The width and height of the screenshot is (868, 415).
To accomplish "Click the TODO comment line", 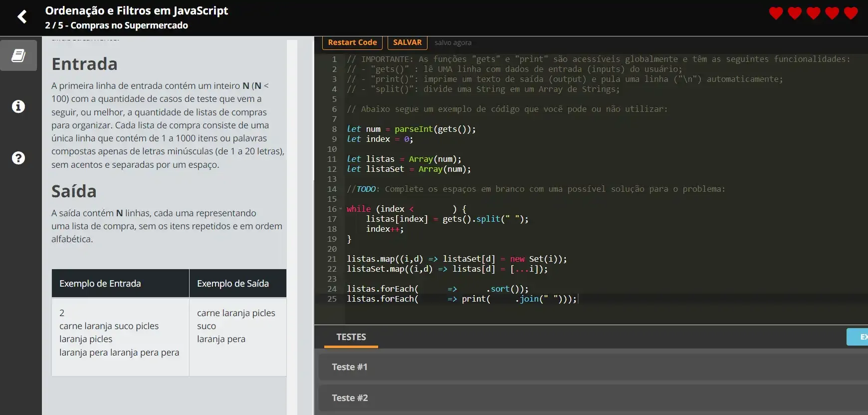I will 536,189.
